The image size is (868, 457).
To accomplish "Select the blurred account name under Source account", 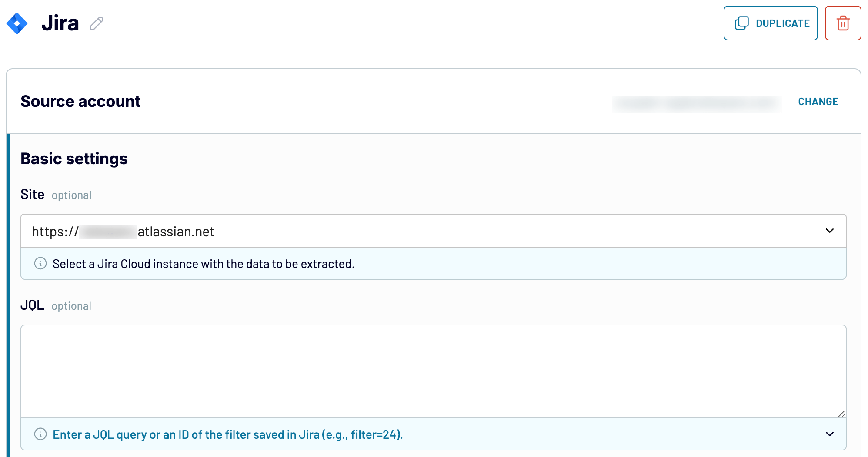I will click(696, 104).
